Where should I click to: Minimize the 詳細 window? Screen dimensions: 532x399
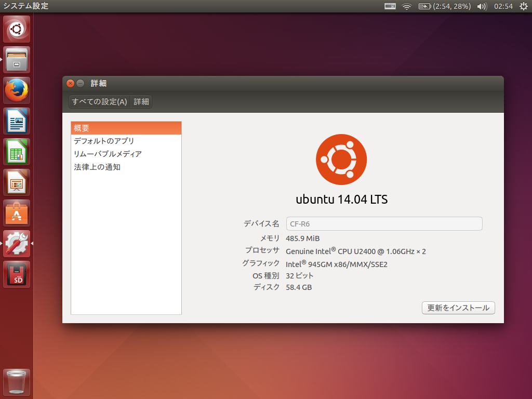81,83
